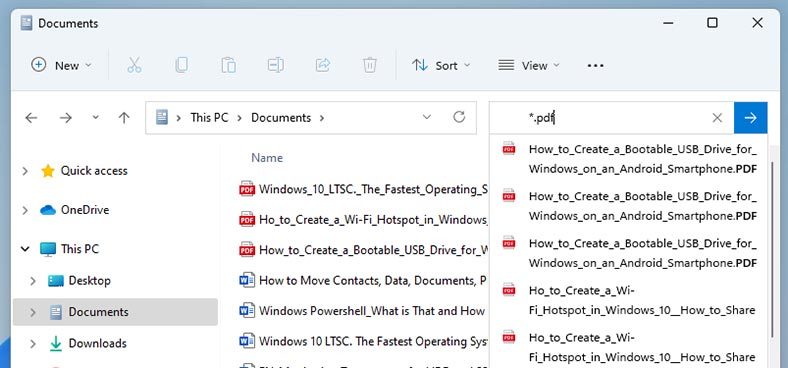Click the Name column header
Screen dimensions: 788x368
[x=267, y=158]
